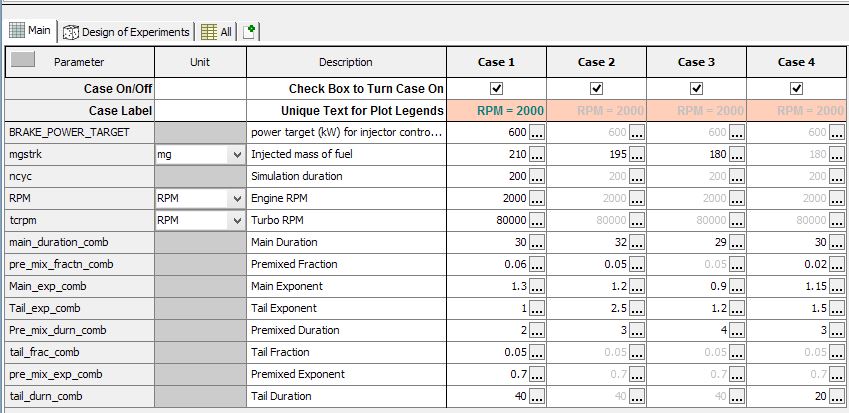Click Case 2 Main Duration ellipsis button

637,242
